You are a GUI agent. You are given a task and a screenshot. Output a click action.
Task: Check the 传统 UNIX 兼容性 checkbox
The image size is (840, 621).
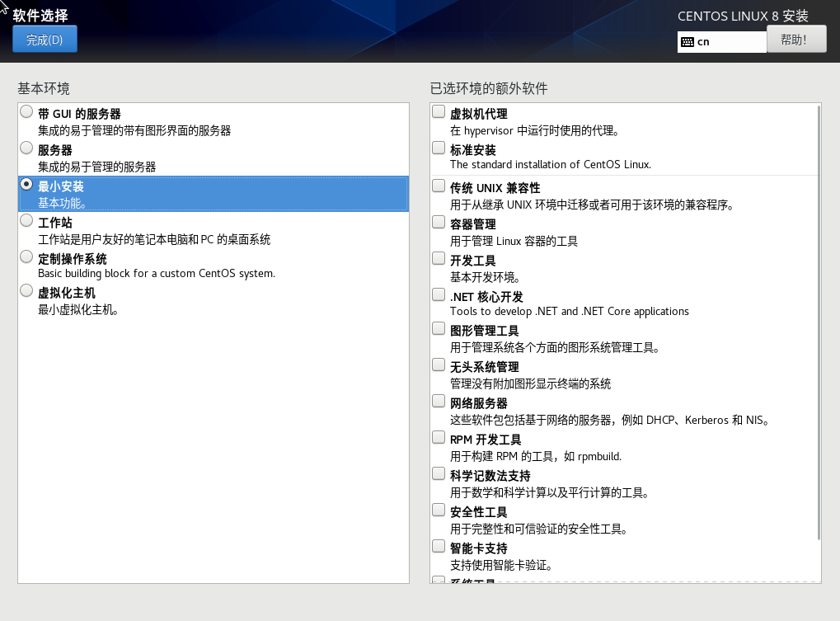point(439,186)
